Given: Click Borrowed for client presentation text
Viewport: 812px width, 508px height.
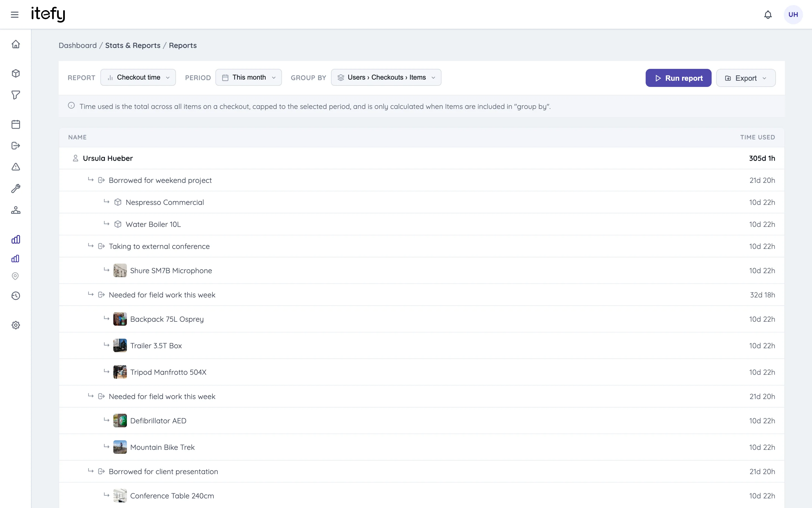Looking at the screenshot, I should (x=164, y=472).
